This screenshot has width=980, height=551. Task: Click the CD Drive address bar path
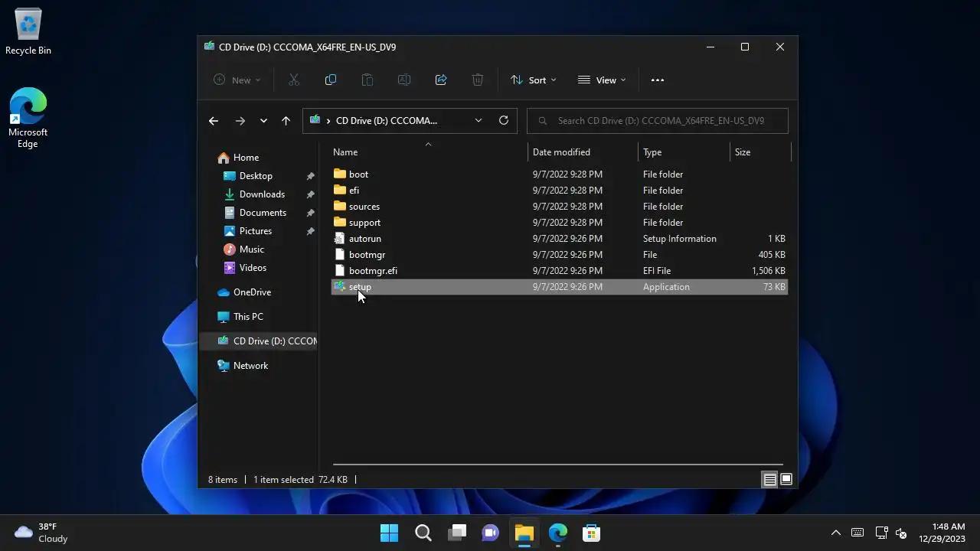(x=387, y=121)
